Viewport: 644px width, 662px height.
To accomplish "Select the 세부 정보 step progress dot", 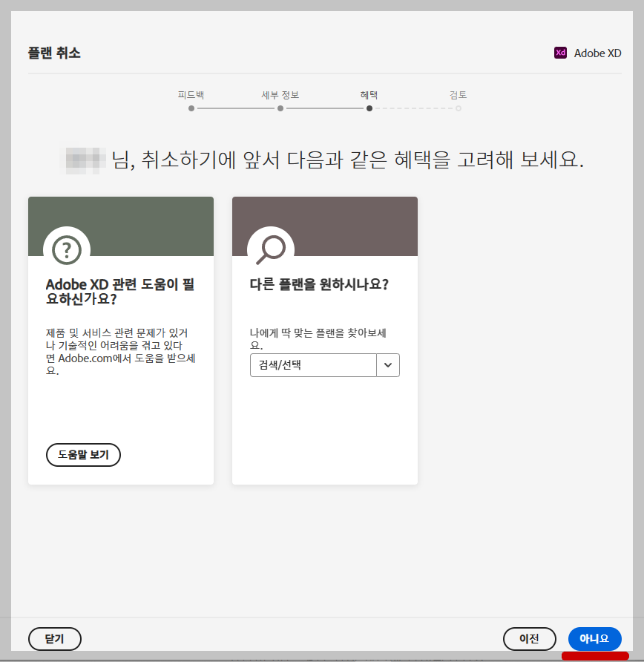I will (280, 108).
